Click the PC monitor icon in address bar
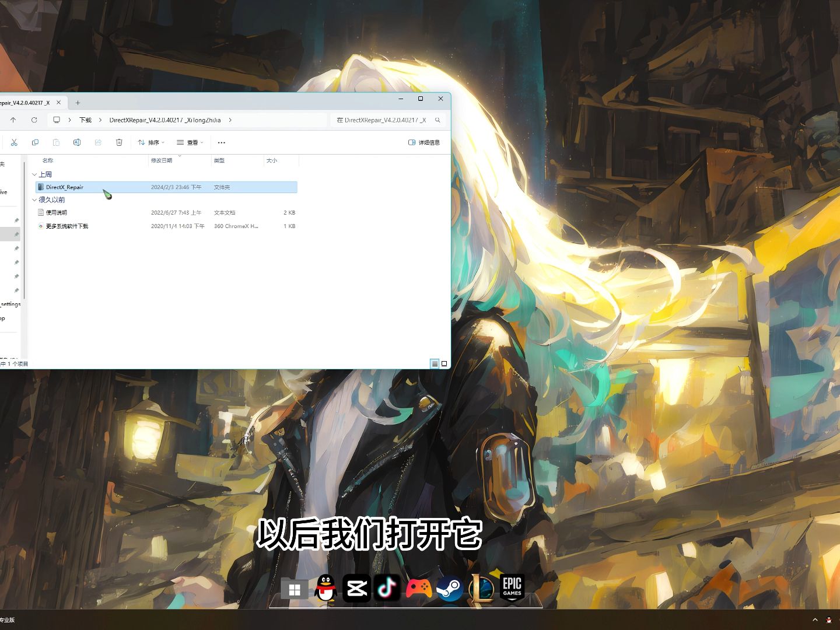This screenshot has height=630, width=840. tap(57, 120)
